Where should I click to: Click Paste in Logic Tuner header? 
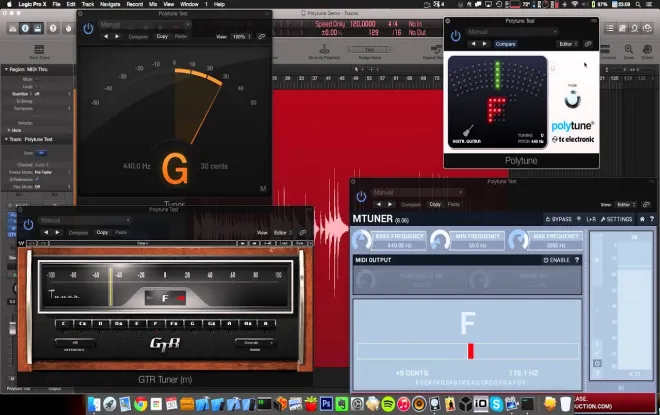click(x=181, y=37)
